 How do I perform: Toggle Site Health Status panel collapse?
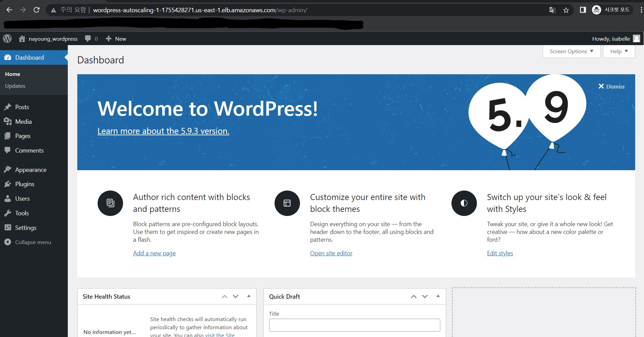click(249, 296)
